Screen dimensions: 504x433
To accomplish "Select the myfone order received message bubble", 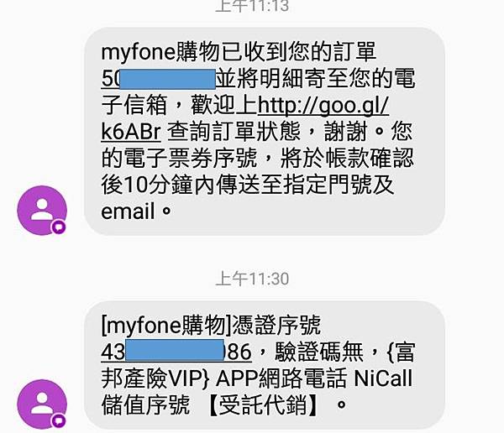I will click(265, 131).
